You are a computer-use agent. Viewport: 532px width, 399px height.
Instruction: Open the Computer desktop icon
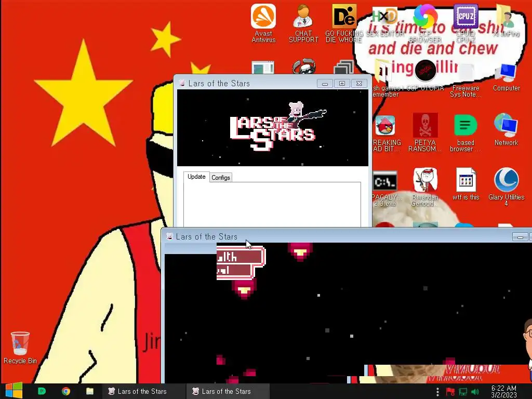(506, 76)
